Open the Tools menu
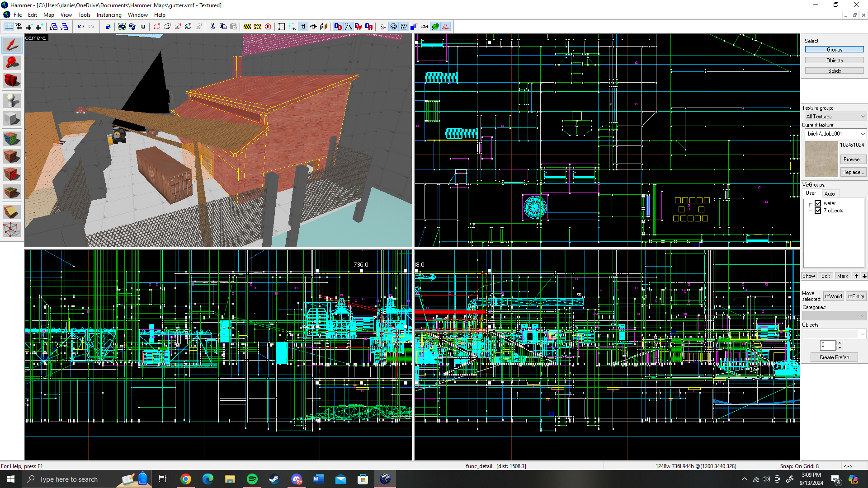Image resolution: width=868 pixels, height=488 pixels. (84, 15)
